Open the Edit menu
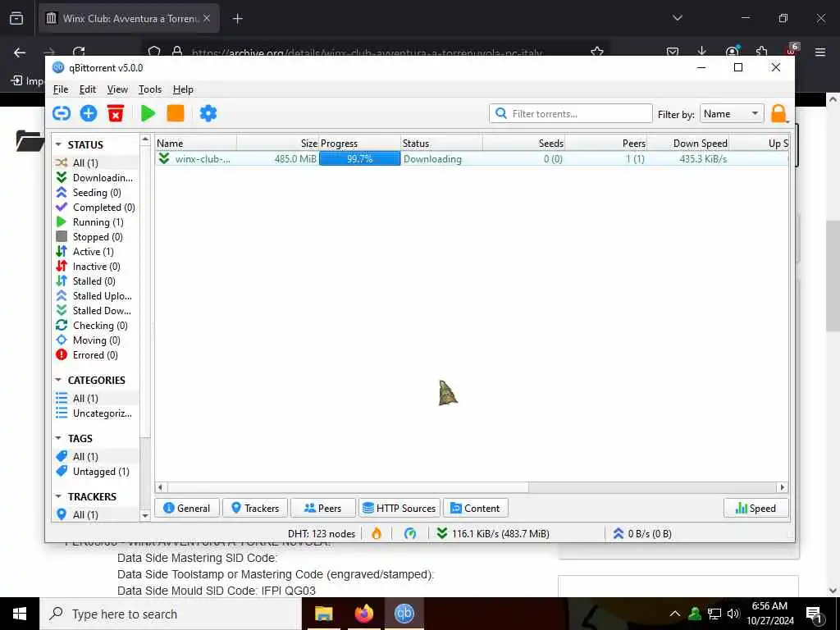 87,89
